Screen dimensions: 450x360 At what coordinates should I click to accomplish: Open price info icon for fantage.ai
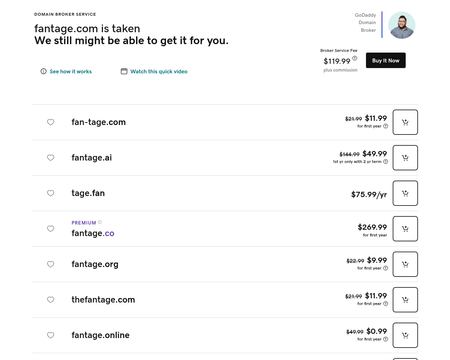[386, 162]
